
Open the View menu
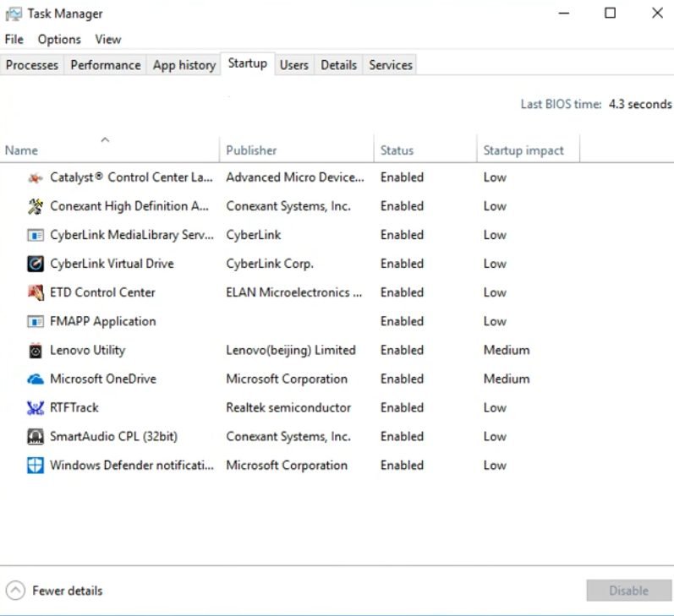pos(108,40)
